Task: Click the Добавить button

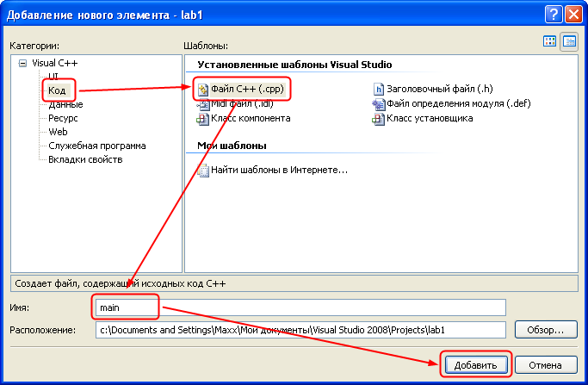Action: 476,364
